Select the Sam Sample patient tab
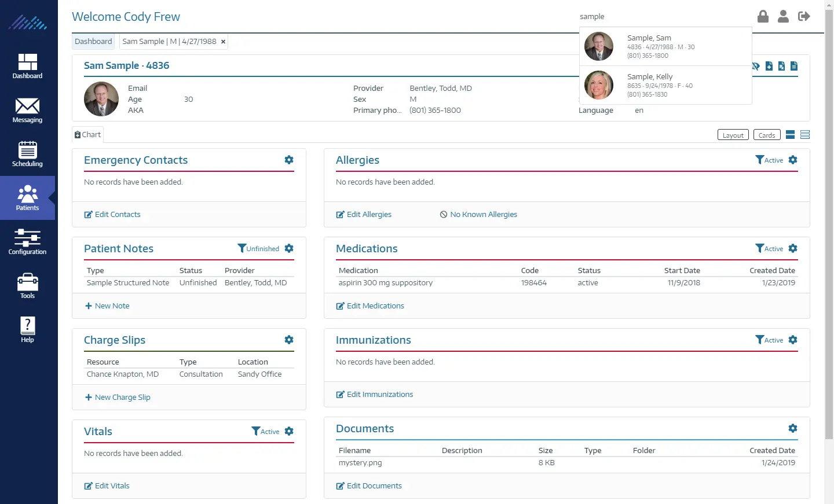 click(169, 41)
